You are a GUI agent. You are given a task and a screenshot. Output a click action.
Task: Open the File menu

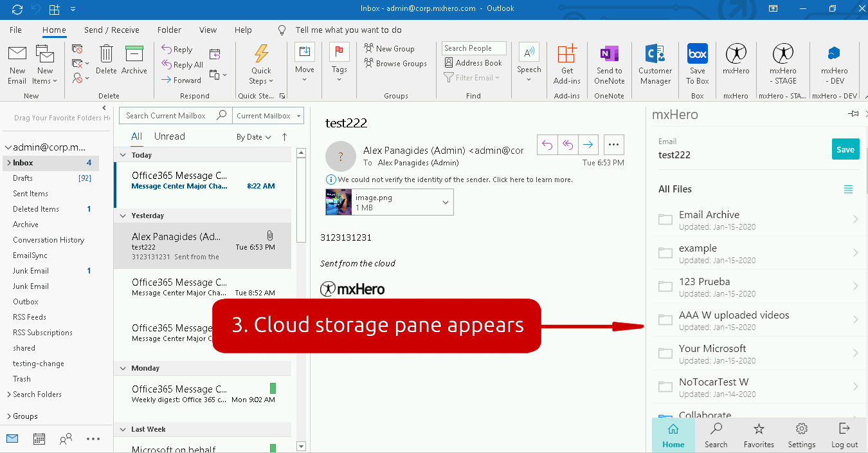[x=15, y=30]
